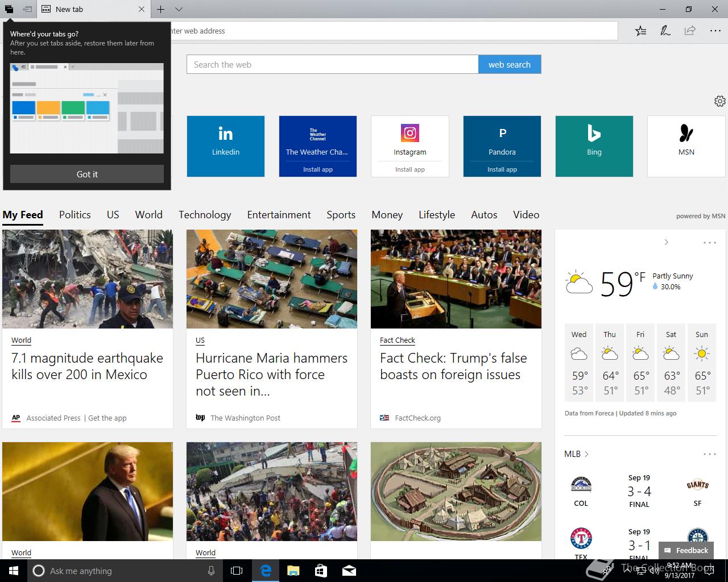This screenshot has height=582, width=728.
Task: Open Edge settings and more menu
Action: 715,31
